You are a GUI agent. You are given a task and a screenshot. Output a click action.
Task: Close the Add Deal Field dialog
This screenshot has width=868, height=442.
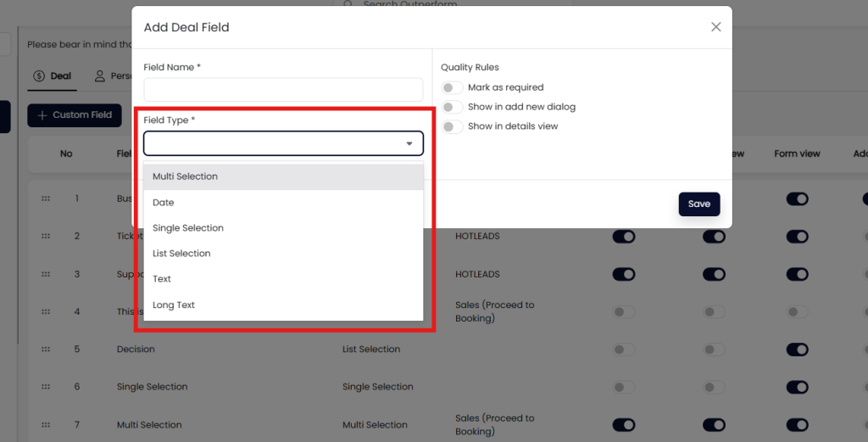tap(715, 27)
